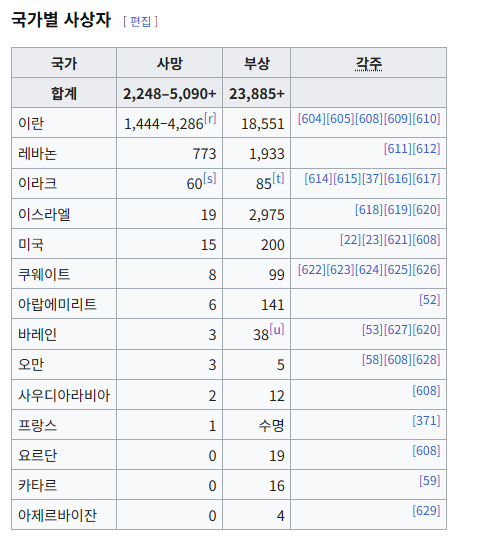The image size is (482, 550).
Task: Open citation [605] in the 이란 row
Action: click(341, 119)
